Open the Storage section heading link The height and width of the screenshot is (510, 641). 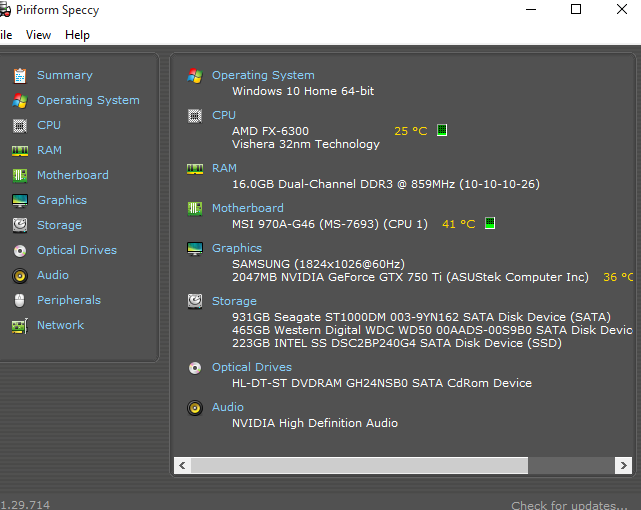pos(234,300)
